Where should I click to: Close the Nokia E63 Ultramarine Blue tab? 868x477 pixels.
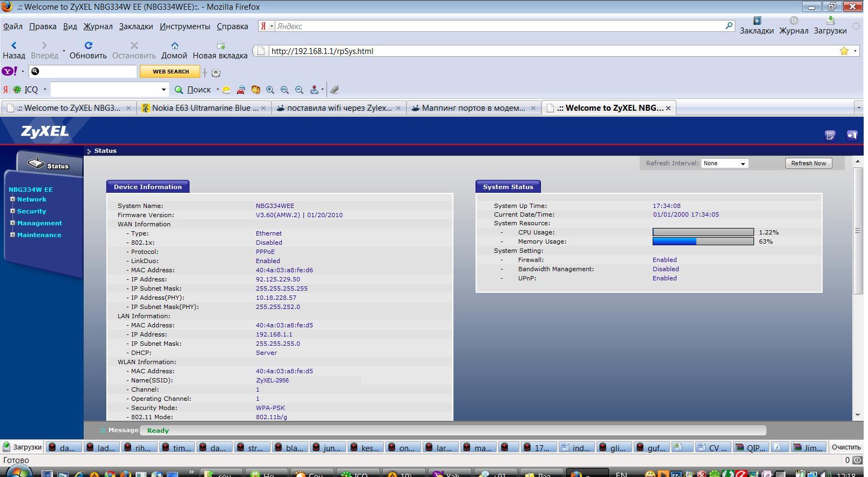point(263,108)
